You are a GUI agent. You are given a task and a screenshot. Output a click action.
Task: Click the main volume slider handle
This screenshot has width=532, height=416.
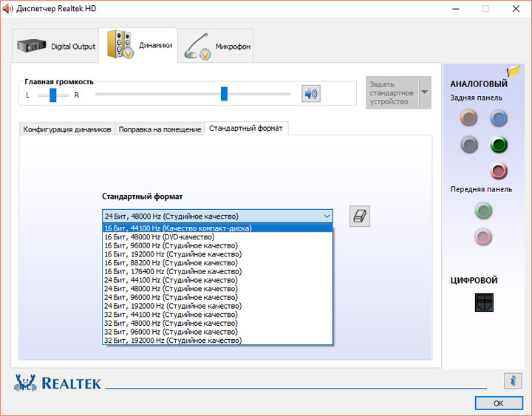point(224,94)
